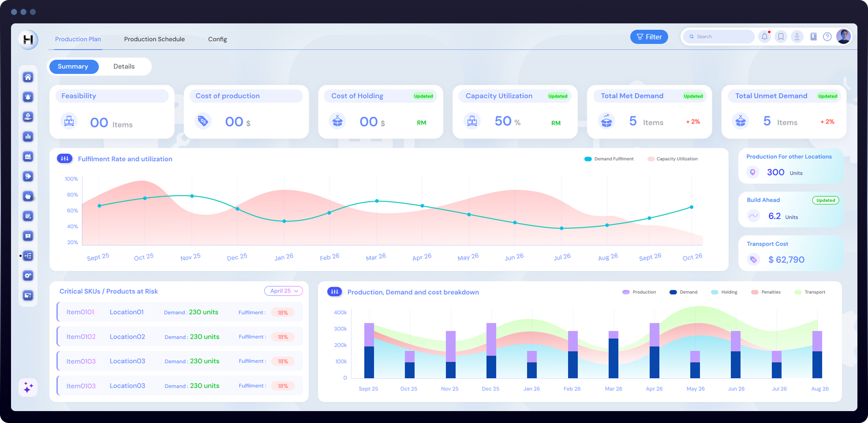Click the bookmark icon in the top bar
Viewport: 868px width, 423px height.
pyautogui.click(x=781, y=37)
